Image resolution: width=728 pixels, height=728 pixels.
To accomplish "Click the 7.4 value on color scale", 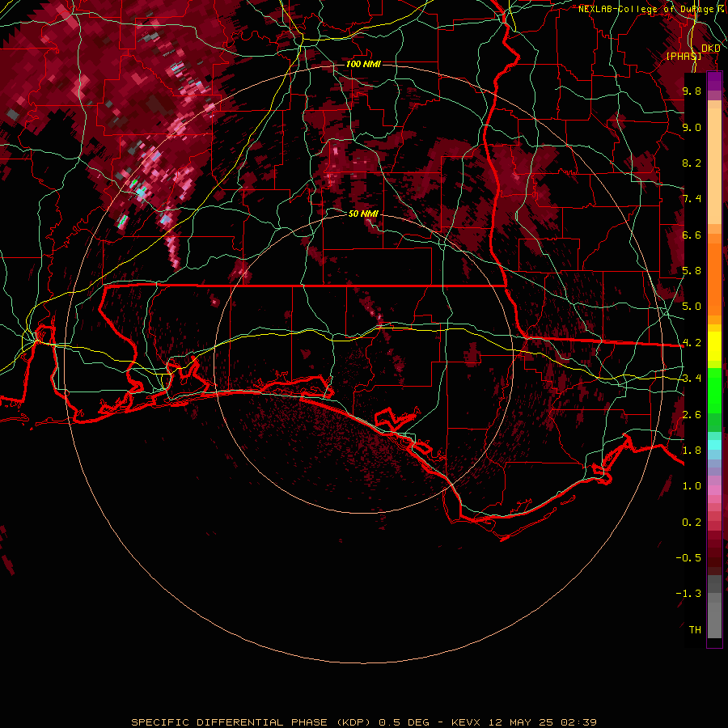I will (692, 199).
